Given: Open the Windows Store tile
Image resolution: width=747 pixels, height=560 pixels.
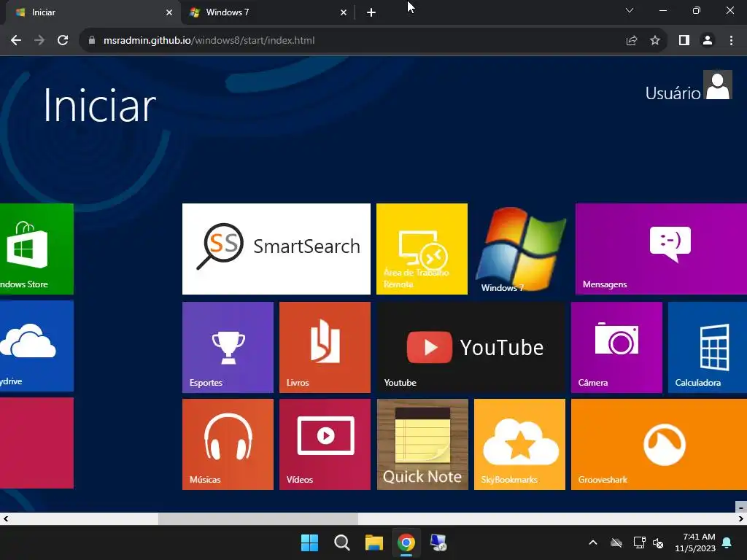Looking at the screenshot, I should [36, 249].
